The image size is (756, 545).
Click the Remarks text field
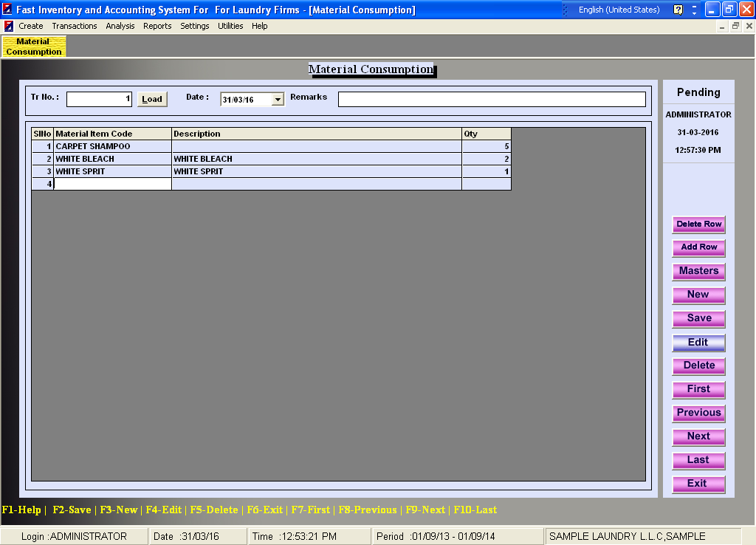[x=491, y=99]
